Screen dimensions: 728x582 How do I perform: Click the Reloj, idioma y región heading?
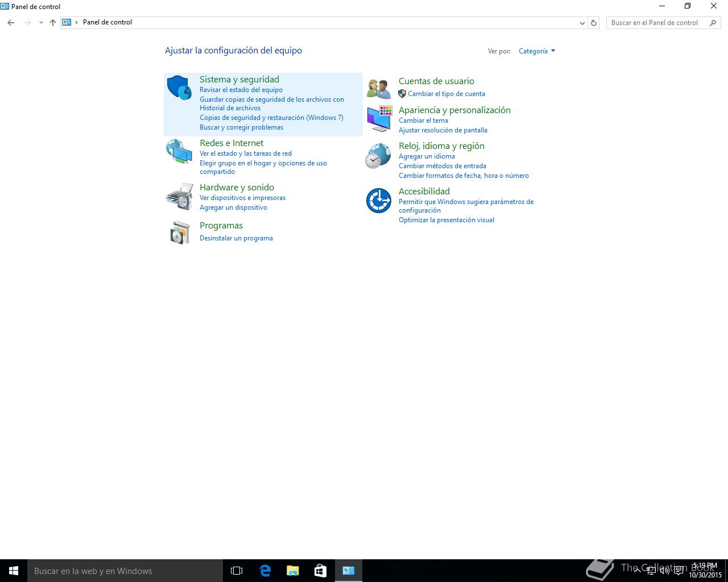click(441, 146)
